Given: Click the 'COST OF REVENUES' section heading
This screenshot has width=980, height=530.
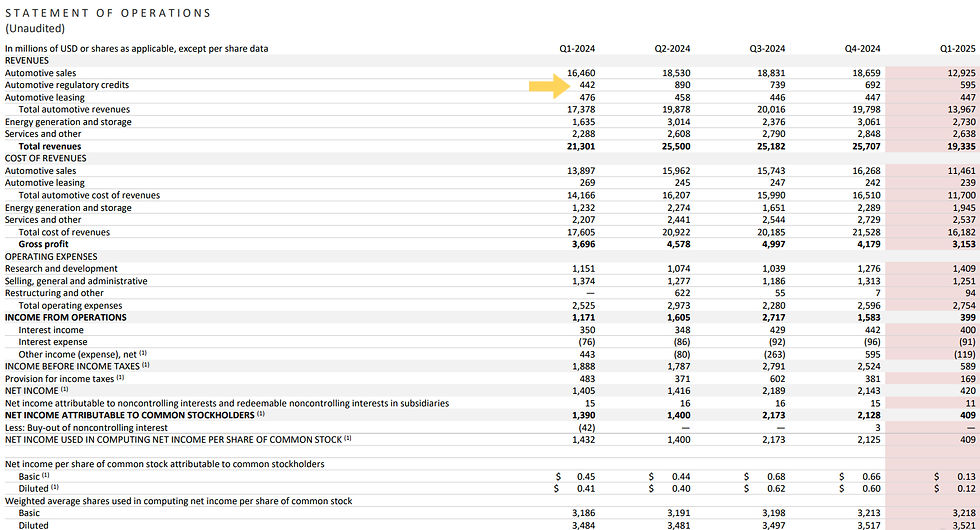Looking at the screenshot, I should coord(46,158).
